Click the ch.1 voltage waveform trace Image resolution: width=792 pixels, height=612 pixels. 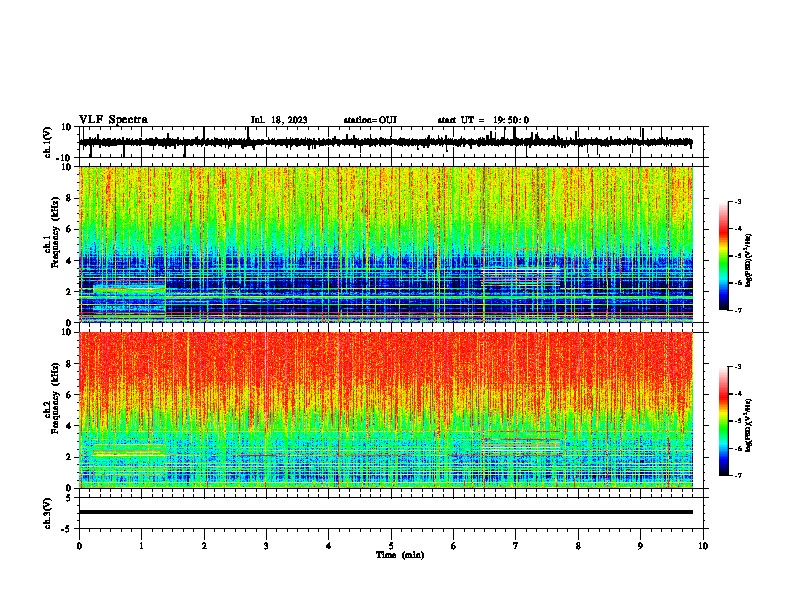tap(385, 142)
